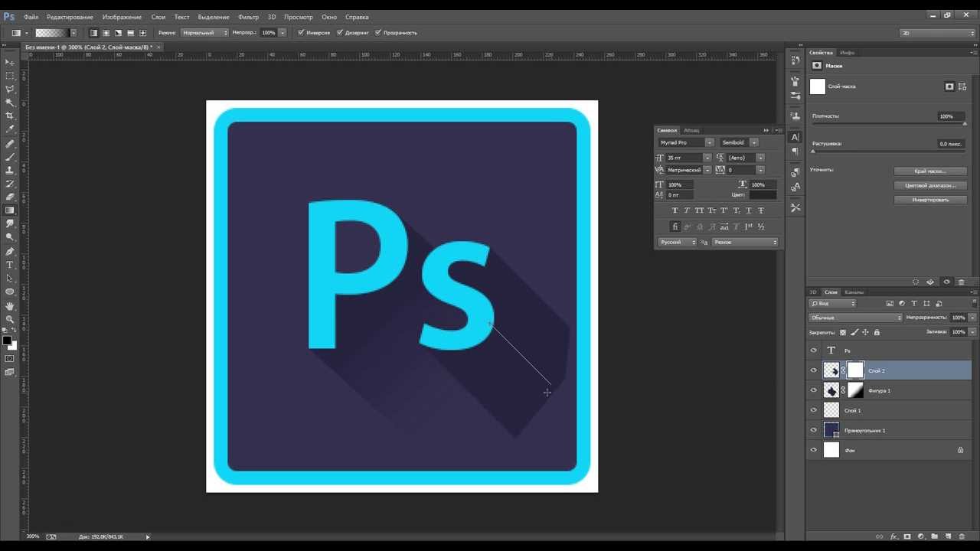Select the Polygonal Lasso tool

pyautogui.click(x=10, y=89)
